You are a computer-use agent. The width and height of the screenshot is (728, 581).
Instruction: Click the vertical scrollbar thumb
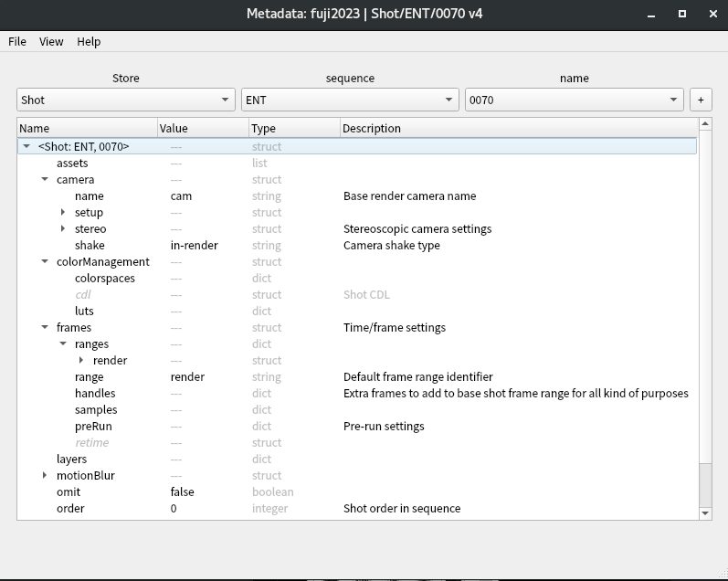[704, 484]
